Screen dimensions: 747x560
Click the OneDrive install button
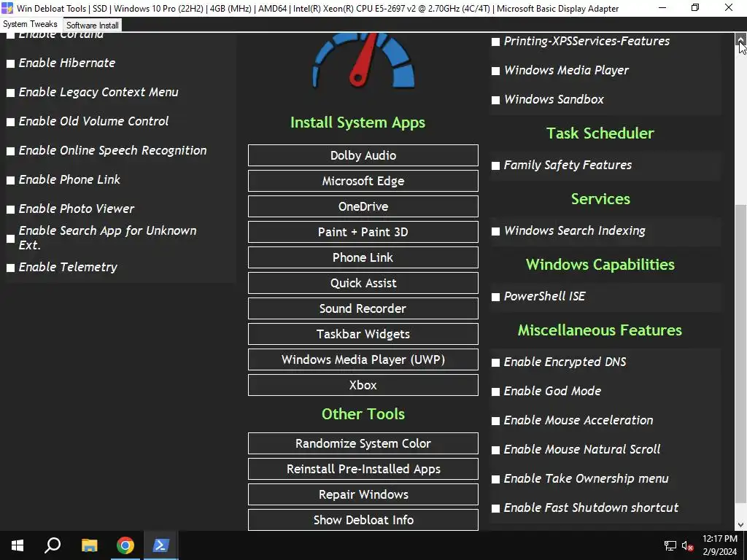click(x=363, y=206)
